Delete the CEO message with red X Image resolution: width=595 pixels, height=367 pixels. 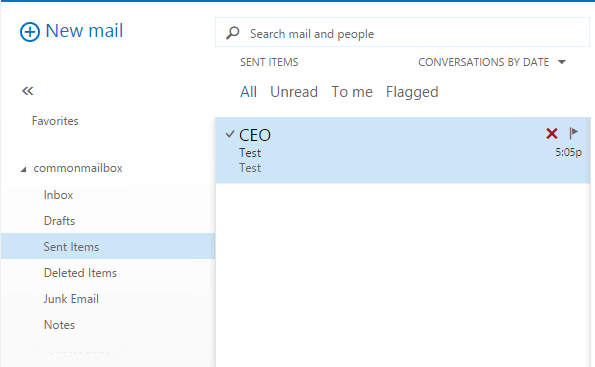[551, 134]
